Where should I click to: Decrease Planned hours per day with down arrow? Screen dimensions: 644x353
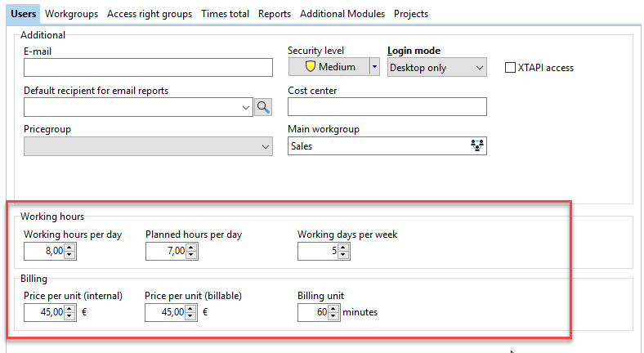click(191, 255)
